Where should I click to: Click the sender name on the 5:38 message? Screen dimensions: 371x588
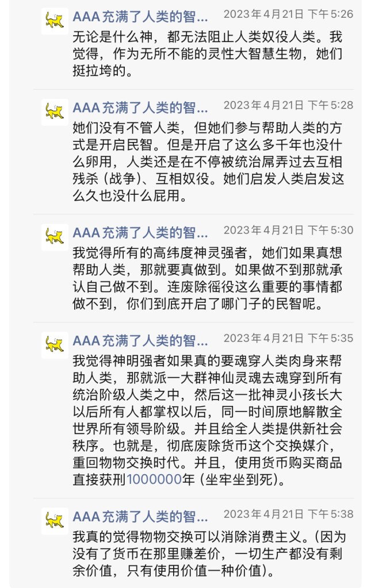pyautogui.click(x=140, y=516)
